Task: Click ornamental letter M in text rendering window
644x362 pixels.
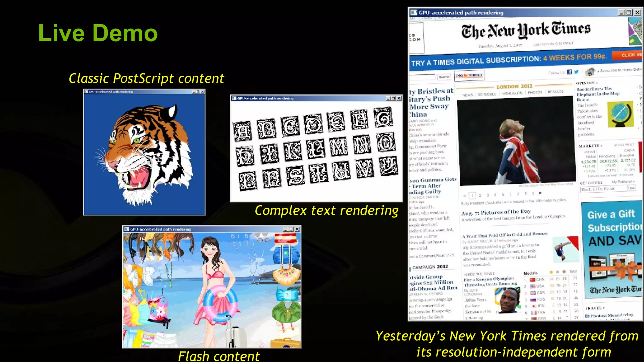Action: 339,146
